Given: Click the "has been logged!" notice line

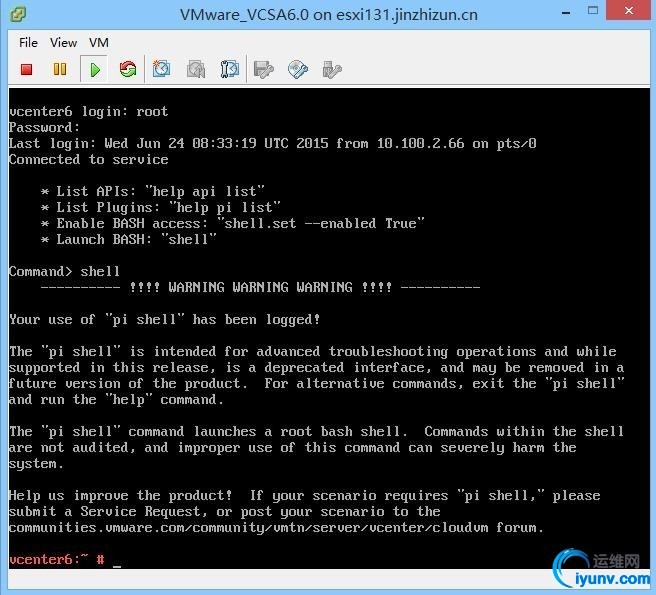Looking at the screenshot, I should 165,320.
